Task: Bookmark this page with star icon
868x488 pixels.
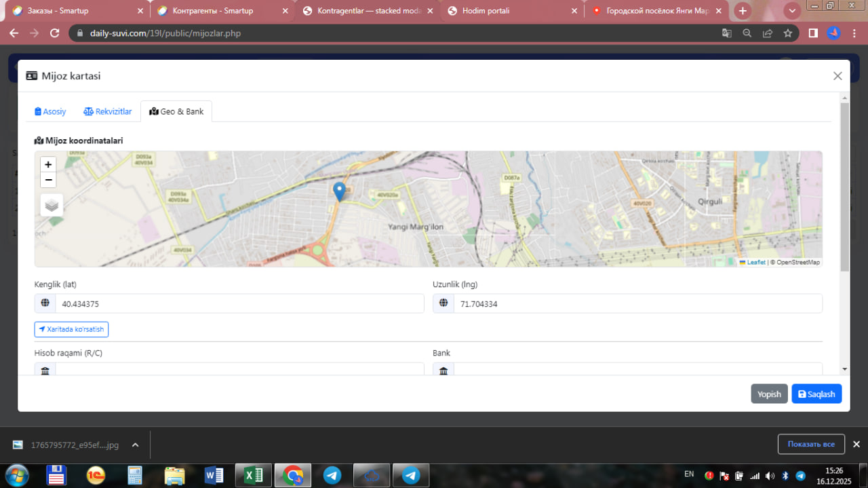Action: coord(787,33)
